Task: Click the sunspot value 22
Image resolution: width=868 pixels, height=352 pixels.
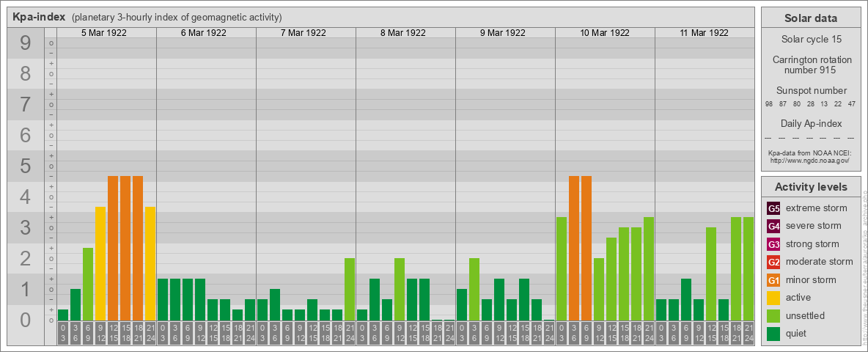Action: 838,105
